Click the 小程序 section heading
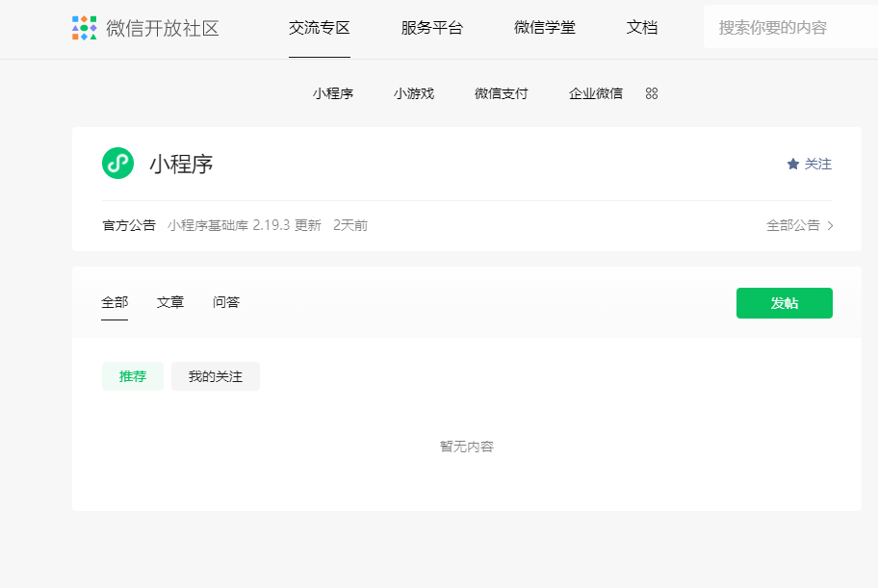This screenshot has height=588, width=878. (181, 164)
